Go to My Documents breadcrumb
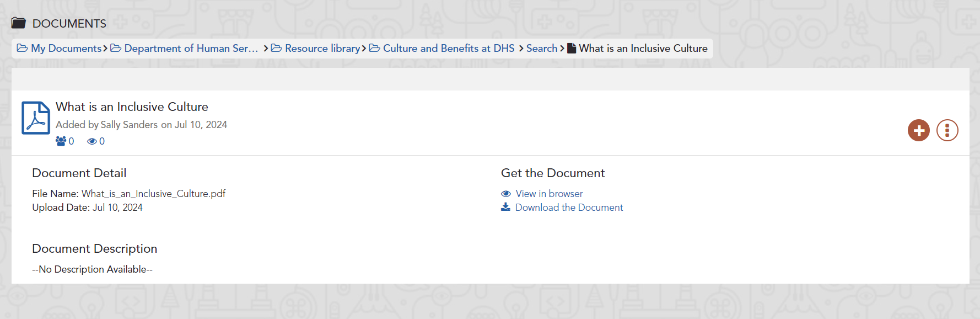 [66, 49]
